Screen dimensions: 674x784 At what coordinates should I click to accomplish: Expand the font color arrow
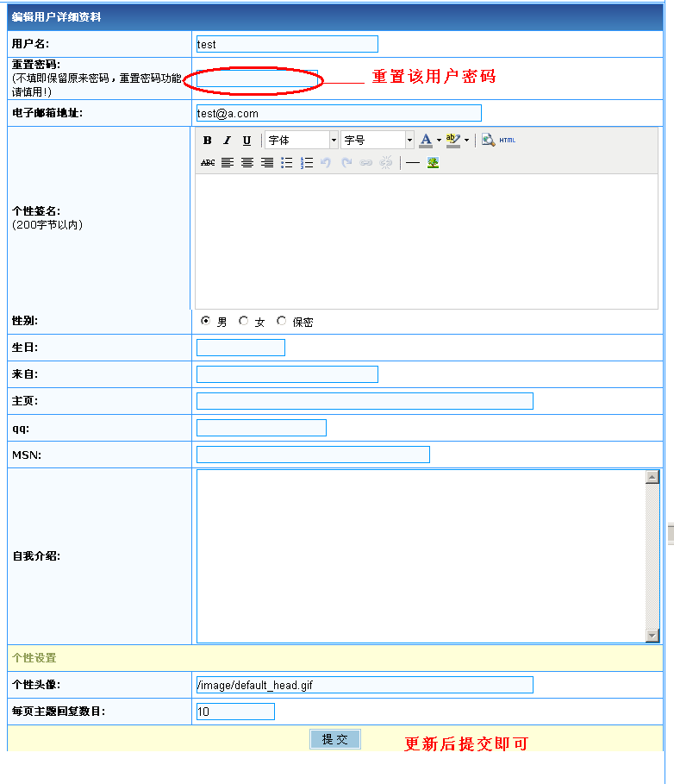pyautogui.click(x=439, y=141)
